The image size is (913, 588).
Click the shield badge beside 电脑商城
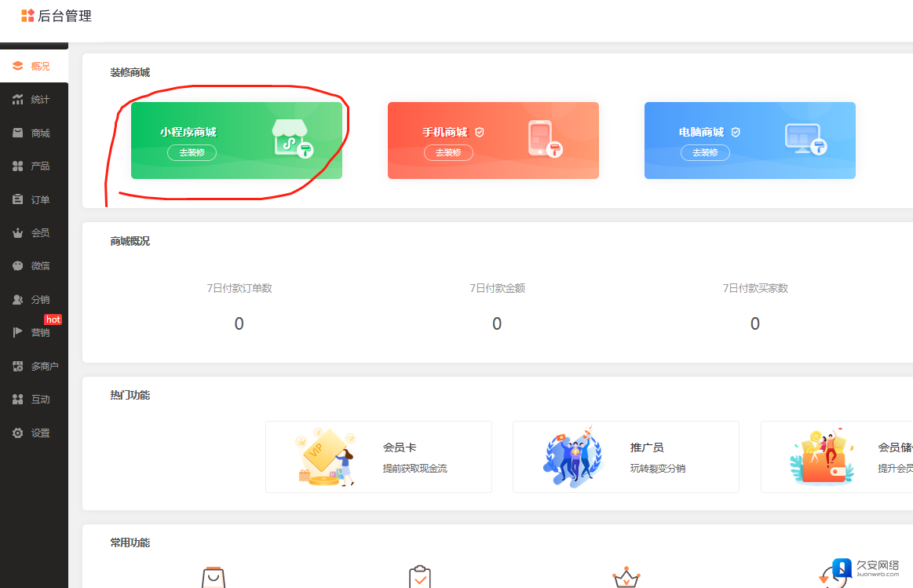pyautogui.click(x=736, y=132)
